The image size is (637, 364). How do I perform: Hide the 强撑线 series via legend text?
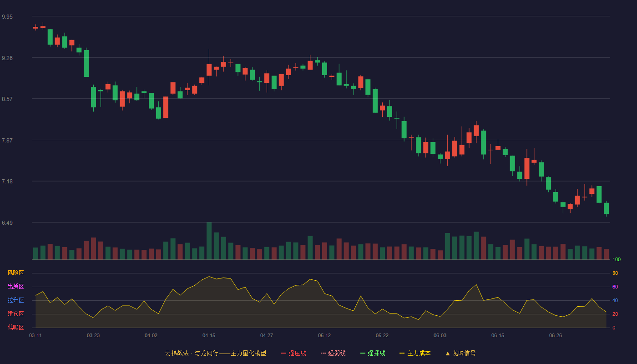376,353
